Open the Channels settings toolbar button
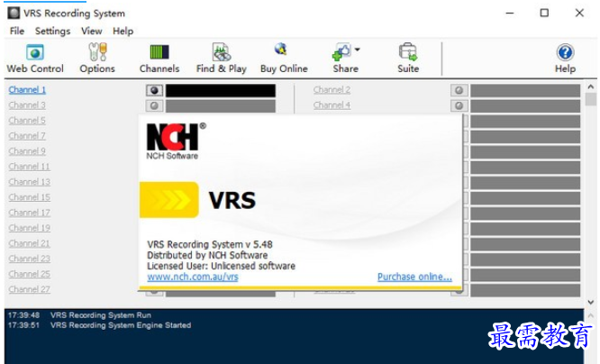 [159, 59]
